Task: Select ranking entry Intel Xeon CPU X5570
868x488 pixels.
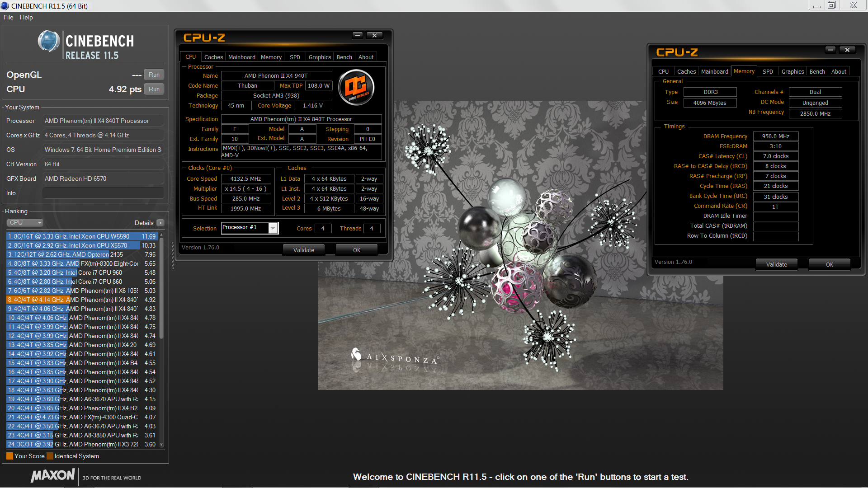Action: 81,245
